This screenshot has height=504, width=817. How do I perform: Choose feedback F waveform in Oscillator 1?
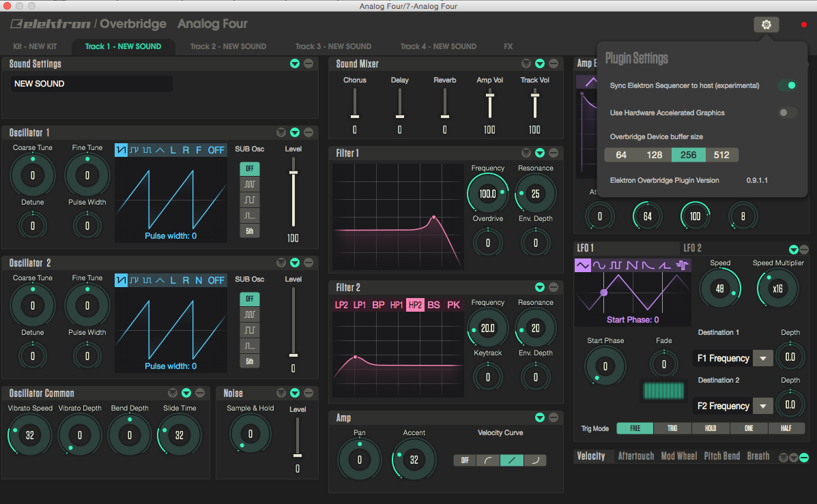[x=199, y=150]
